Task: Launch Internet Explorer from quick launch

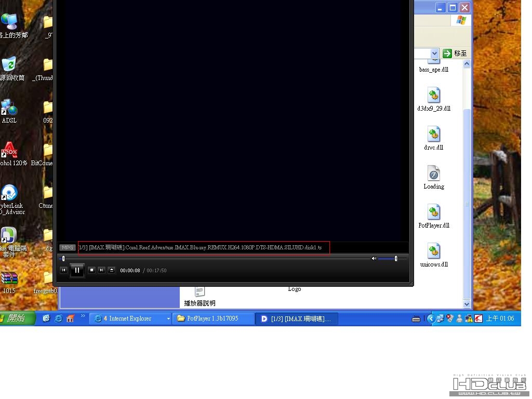Action: tap(58, 318)
